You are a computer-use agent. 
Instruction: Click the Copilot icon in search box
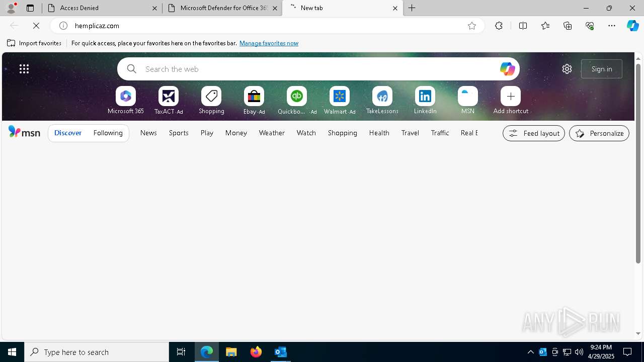tap(507, 69)
